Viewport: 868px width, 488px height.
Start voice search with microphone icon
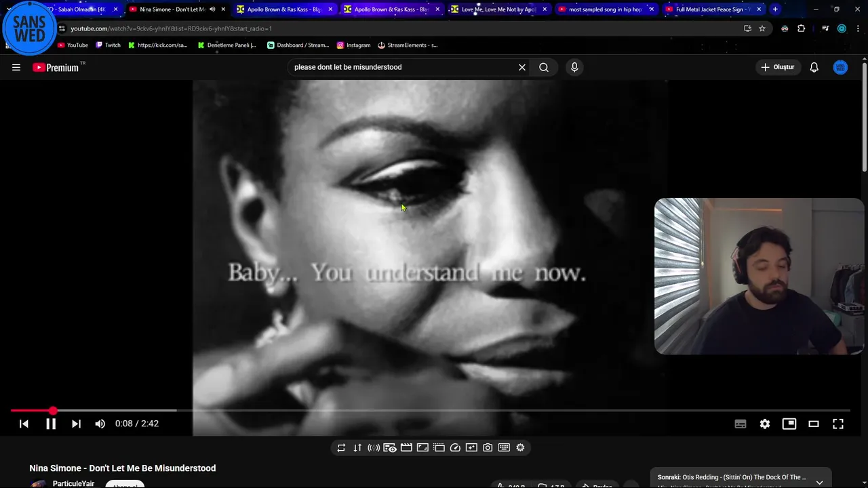pyautogui.click(x=574, y=67)
